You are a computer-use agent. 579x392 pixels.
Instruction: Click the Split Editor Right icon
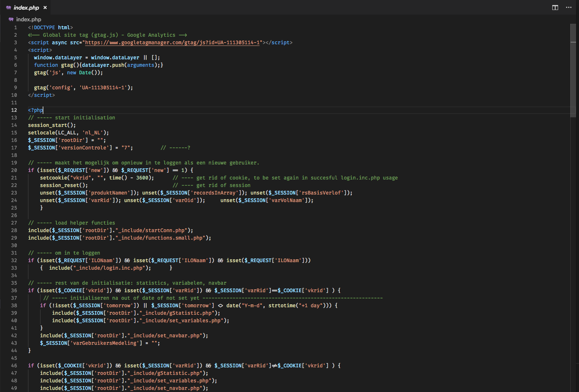point(555,8)
